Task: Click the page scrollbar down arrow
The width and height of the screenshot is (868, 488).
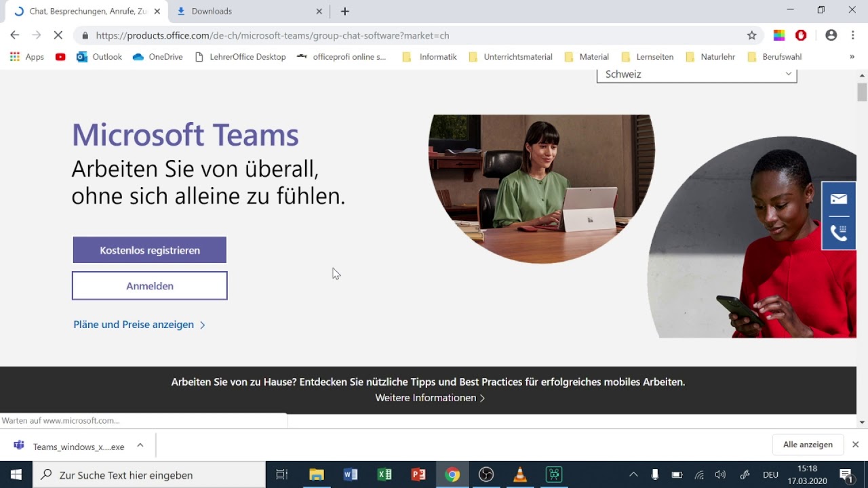Action: point(862,422)
